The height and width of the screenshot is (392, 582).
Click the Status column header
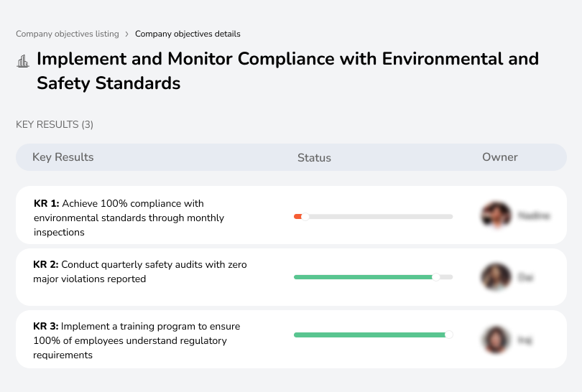click(314, 158)
